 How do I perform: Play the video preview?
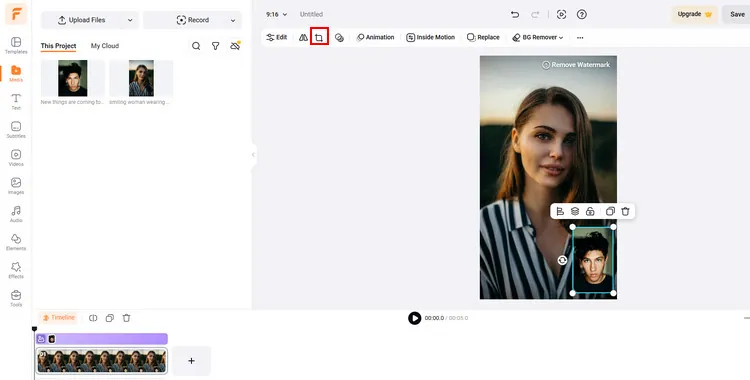(415, 318)
